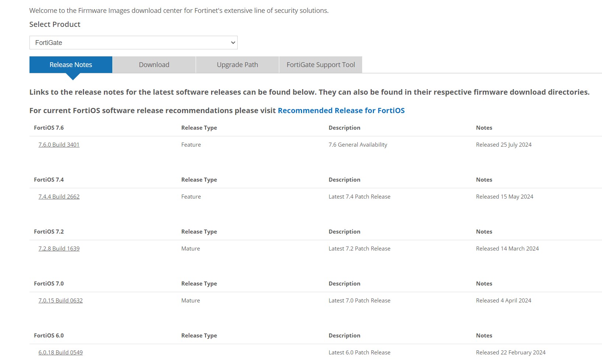Image resolution: width=602 pixels, height=364 pixels.
Task: Click the Mature release type in the 7.0.15 row
Action: click(x=190, y=301)
